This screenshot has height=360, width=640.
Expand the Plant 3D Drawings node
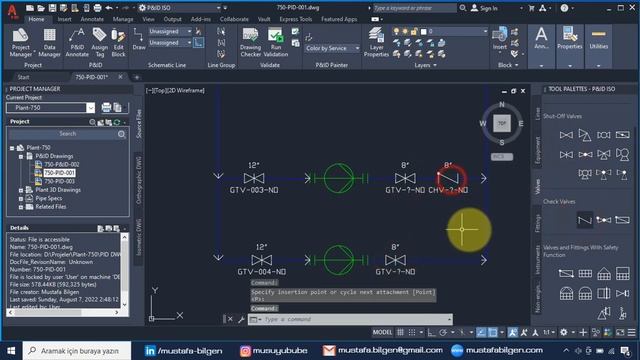click(21, 190)
